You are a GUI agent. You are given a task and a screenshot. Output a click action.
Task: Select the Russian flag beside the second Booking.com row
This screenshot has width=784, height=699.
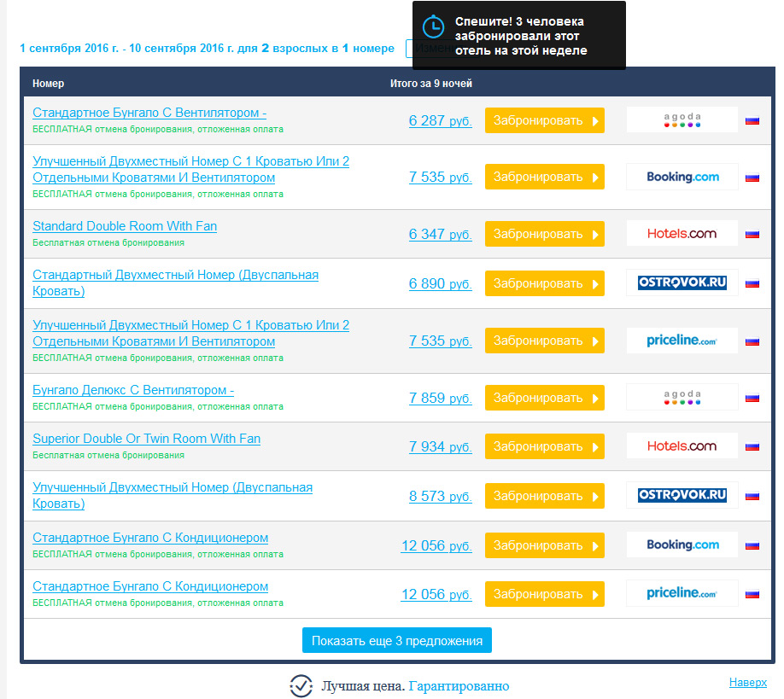pyautogui.click(x=752, y=545)
